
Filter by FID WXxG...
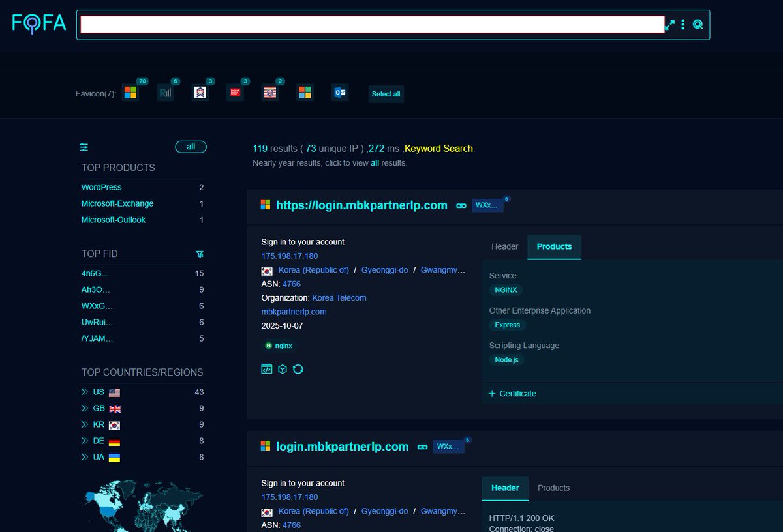[x=97, y=306]
